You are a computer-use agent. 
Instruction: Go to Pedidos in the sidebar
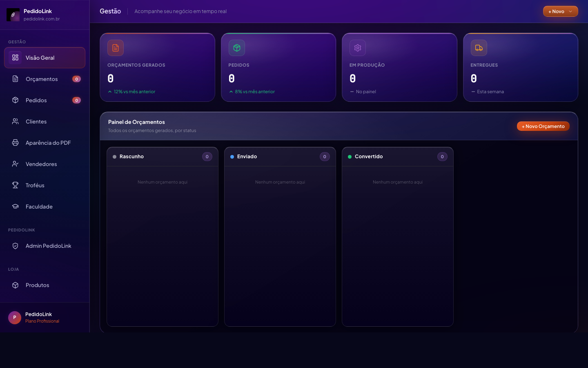pos(45,100)
